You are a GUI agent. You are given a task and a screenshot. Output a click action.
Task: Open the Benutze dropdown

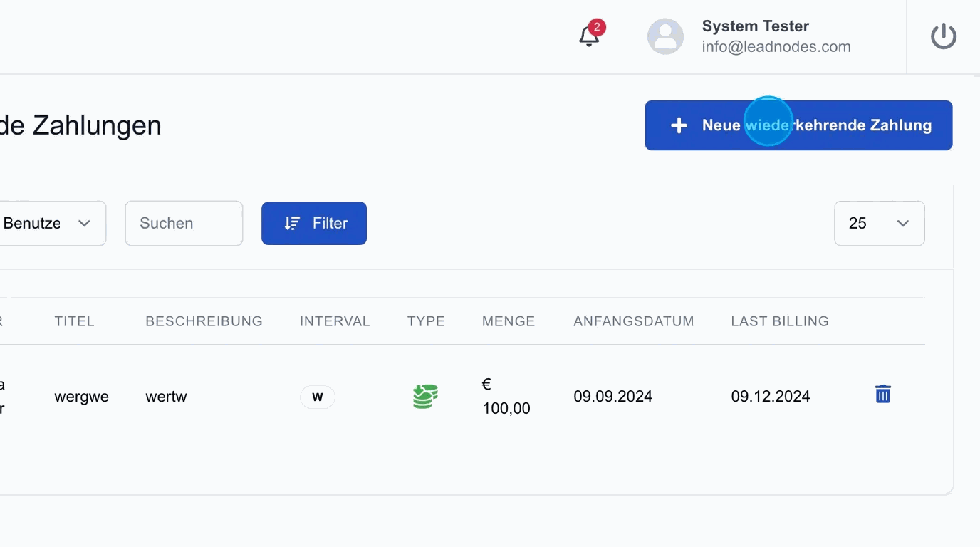[51, 224]
